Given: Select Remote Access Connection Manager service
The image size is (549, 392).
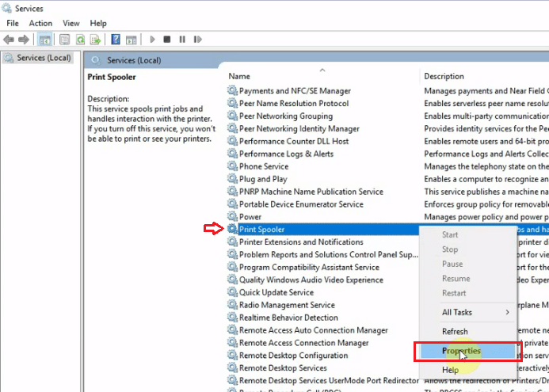Looking at the screenshot, I should pos(303,343).
